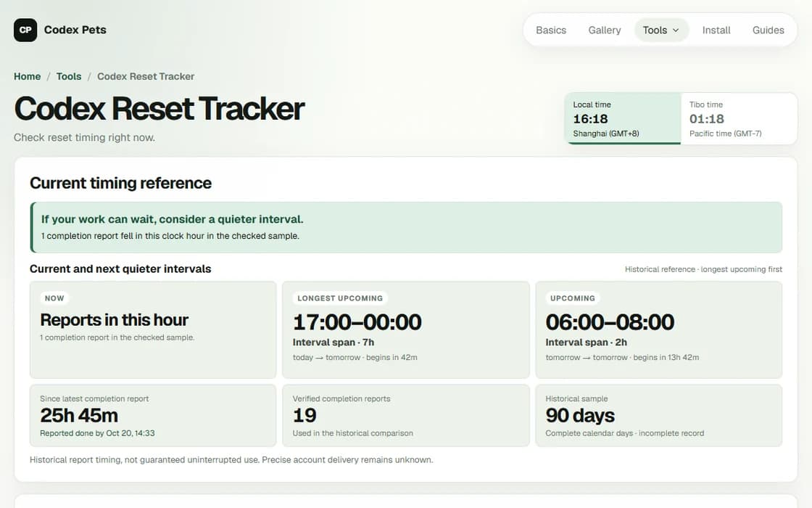Screen dimensions: 812x508
Task: Click 'Historical sample' label
Action: pyautogui.click(x=576, y=398)
